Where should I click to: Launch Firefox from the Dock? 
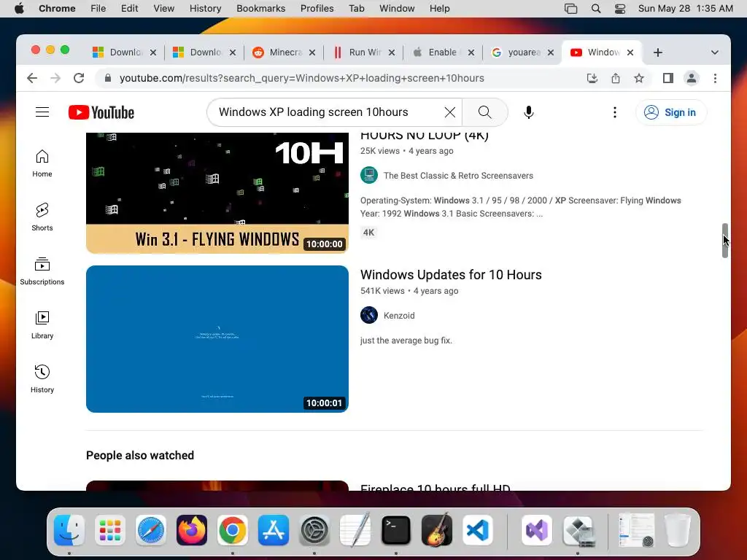192,530
